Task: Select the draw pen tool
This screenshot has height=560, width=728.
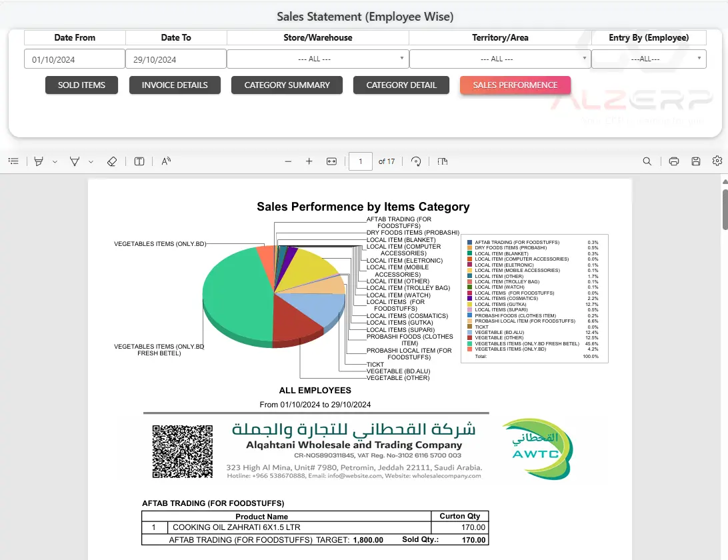Action: (x=75, y=161)
